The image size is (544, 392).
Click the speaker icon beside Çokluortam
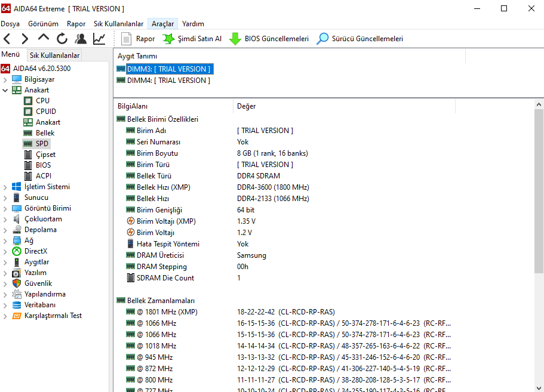pyautogui.click(x=16, y=219)
